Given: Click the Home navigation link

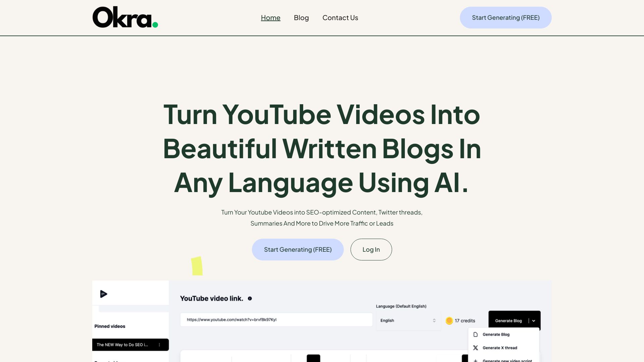Looking at the screenshot, I should [x=270, y=17].
